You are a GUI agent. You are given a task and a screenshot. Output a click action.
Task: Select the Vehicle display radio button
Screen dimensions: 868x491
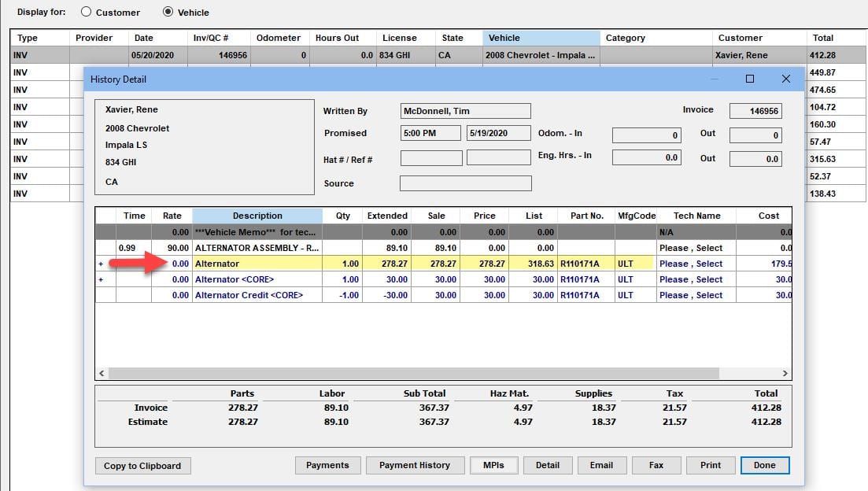(x=168, y=13)
